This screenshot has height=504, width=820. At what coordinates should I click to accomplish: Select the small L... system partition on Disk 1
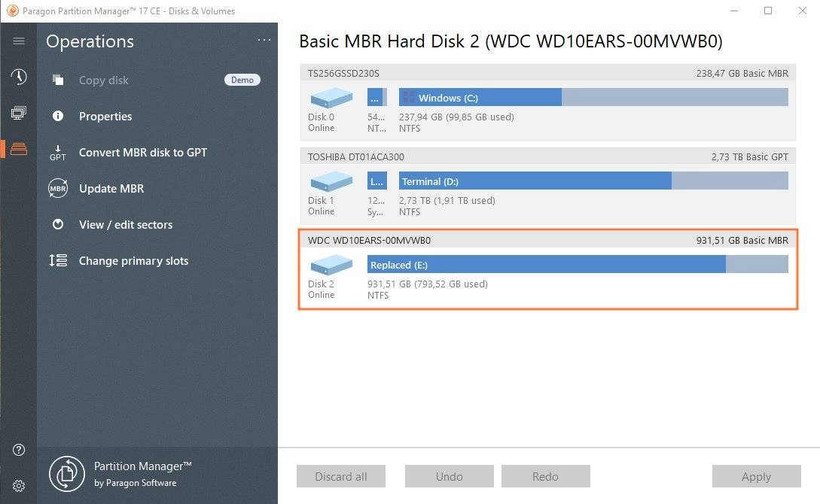pyautogui.click(x=377, y=181)
